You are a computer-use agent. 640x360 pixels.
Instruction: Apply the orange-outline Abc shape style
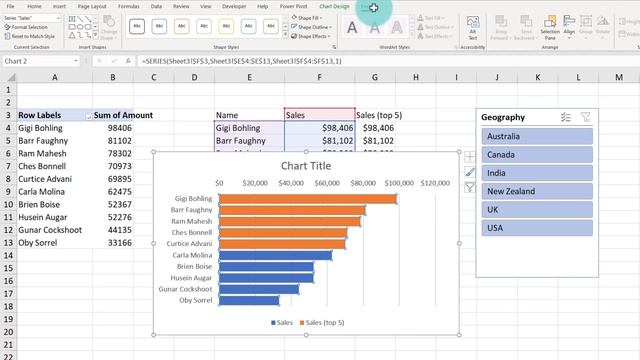pyautogui.click(x=182, y=27)
